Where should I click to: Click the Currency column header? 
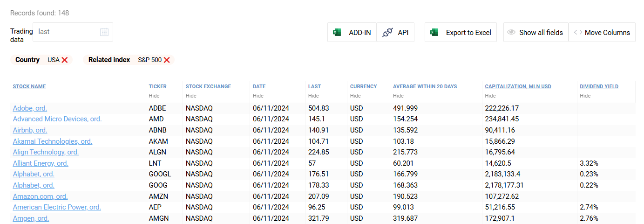coord(364,86)
